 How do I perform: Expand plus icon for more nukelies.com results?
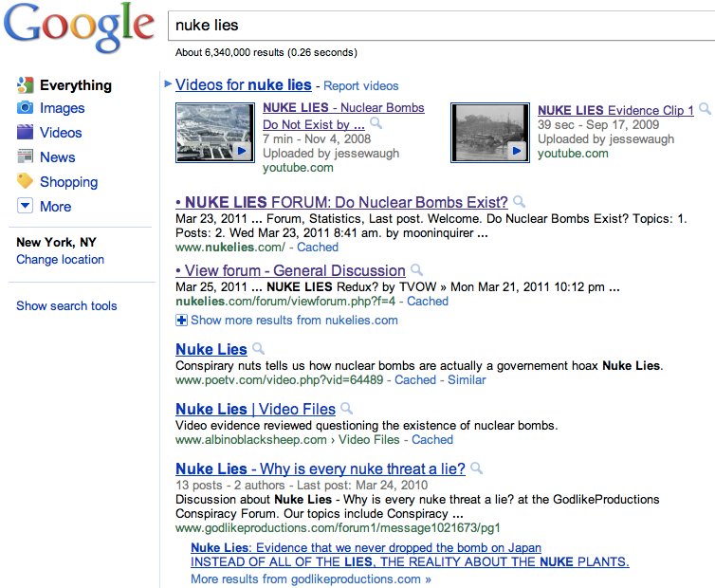pyautogui.click(x=181, y=321)
